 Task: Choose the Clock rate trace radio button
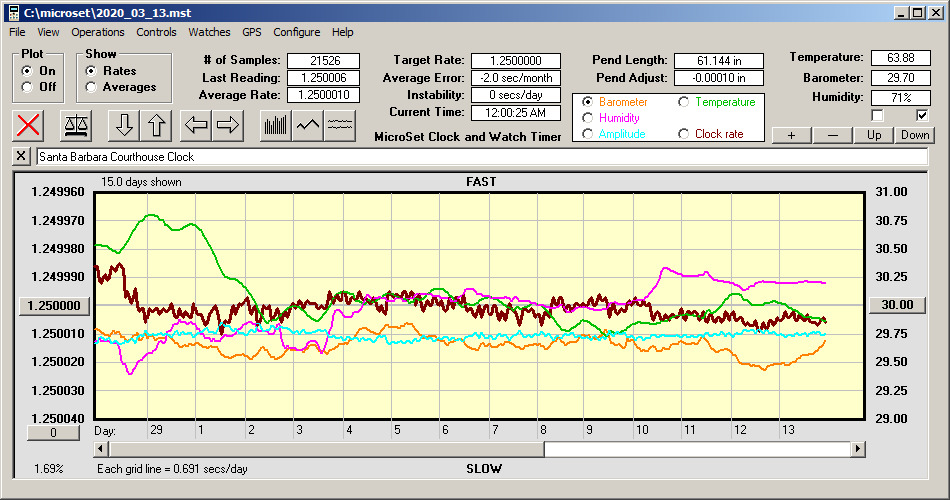pos(684,134)
